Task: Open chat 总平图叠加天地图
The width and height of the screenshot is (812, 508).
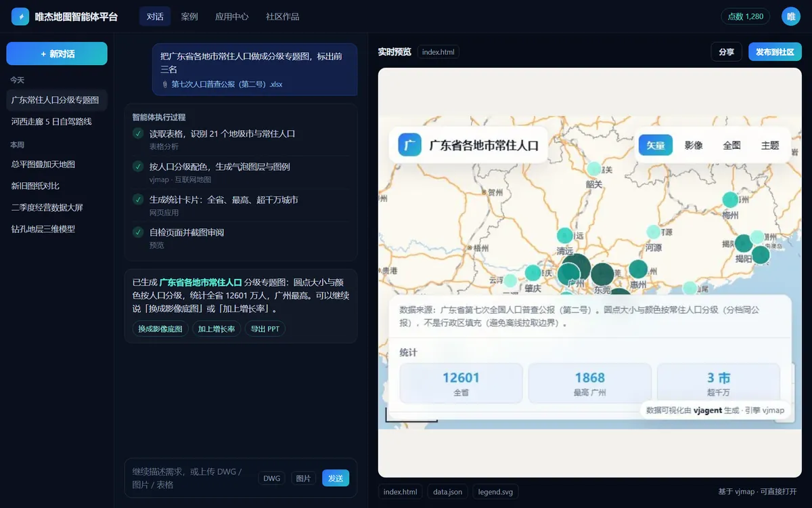Action: pyautogui.click(x=57, y=164)
